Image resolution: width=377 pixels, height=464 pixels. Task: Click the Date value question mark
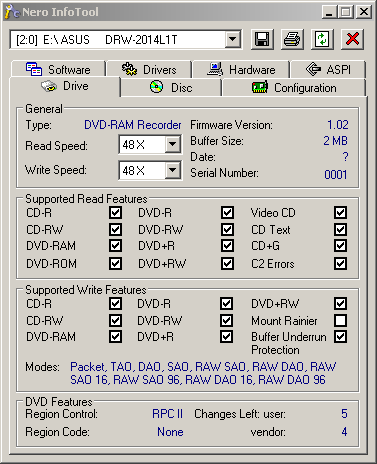pos(346,157)
